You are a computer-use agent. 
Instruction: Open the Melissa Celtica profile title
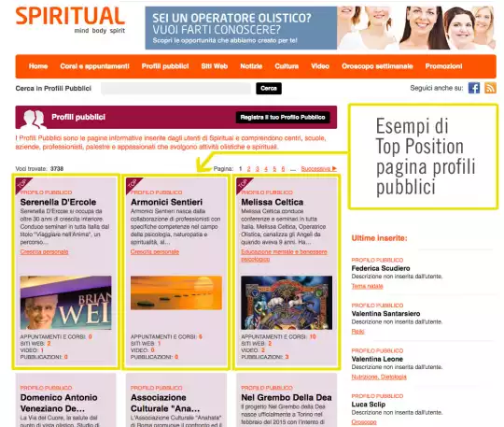point(272,202)
